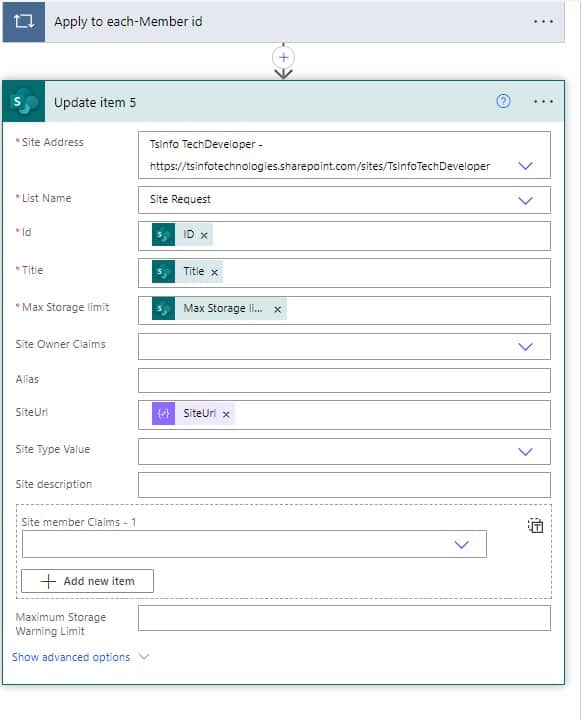This screenshot has width=582, height=720.
Task: Click the Tsinfo TechDeveloper site address text
Action: [320, 155]
